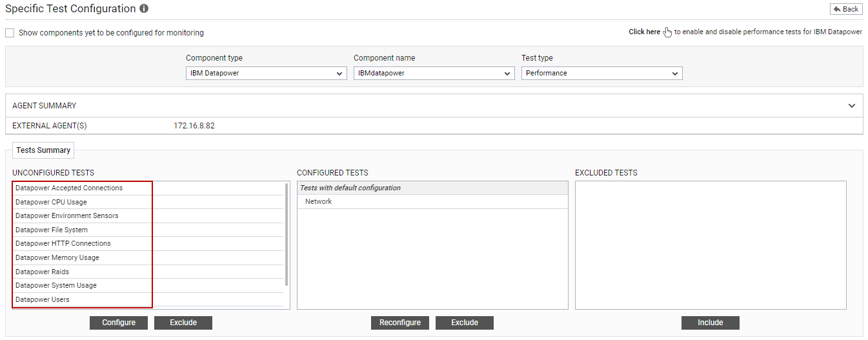Click Exclude under Configured Tests

pyautogui.click(x=465, y=323)
